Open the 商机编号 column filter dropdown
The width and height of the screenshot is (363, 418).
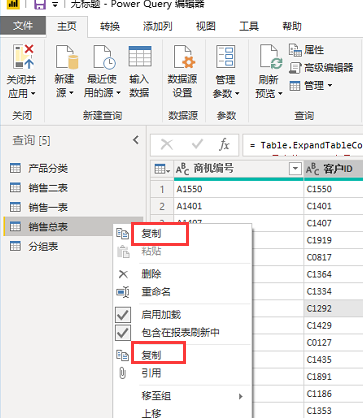pos(295,169)
